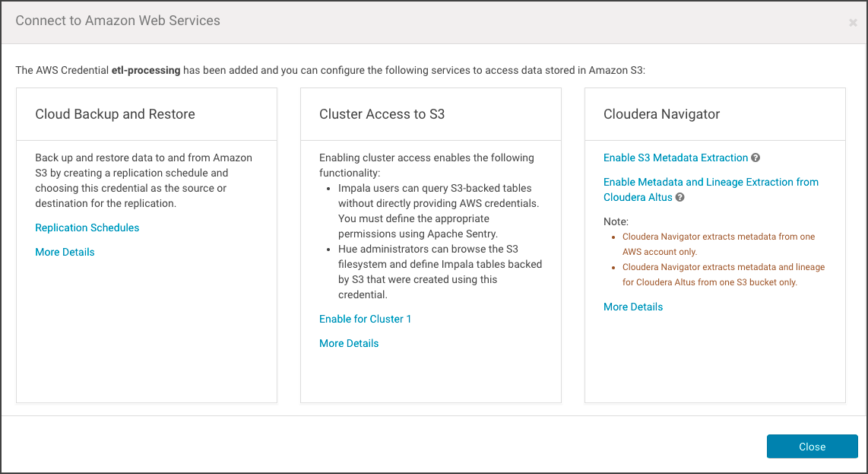Open More Details under Cloudera Navigator
This screenshot has width=868, height=474.
(x=632, y=307)
